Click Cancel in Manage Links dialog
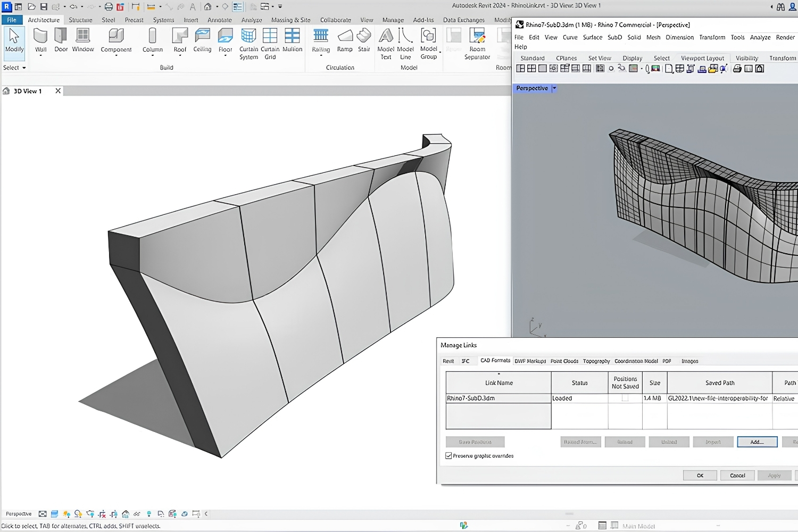 (737, 475)
